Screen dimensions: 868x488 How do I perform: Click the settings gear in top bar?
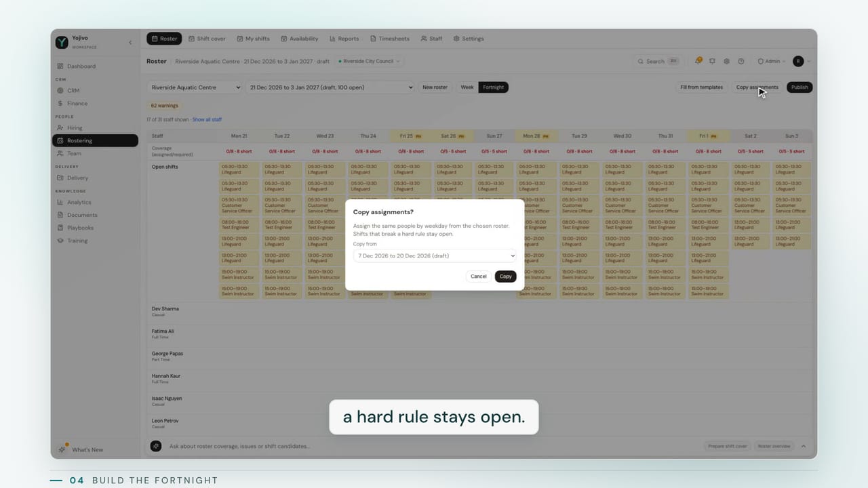726,61
